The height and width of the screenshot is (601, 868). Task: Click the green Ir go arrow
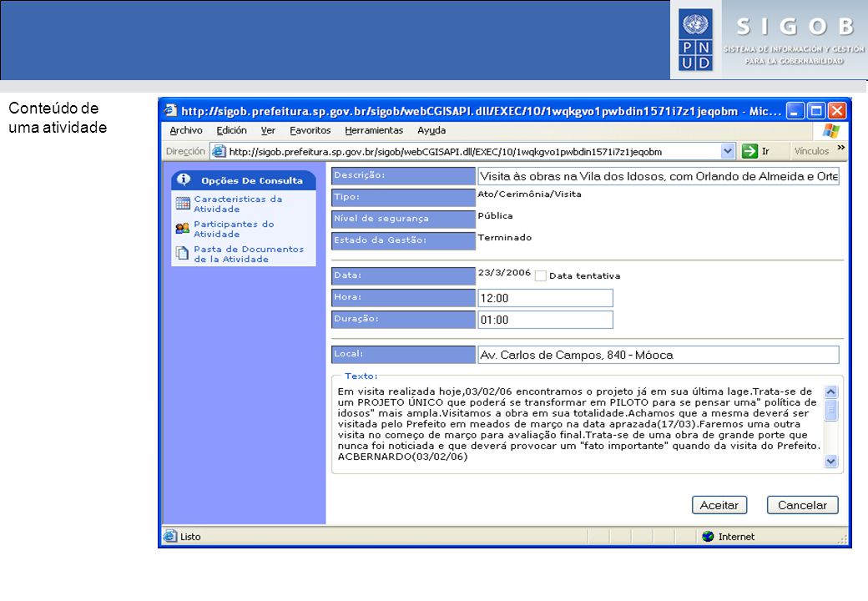749,151
